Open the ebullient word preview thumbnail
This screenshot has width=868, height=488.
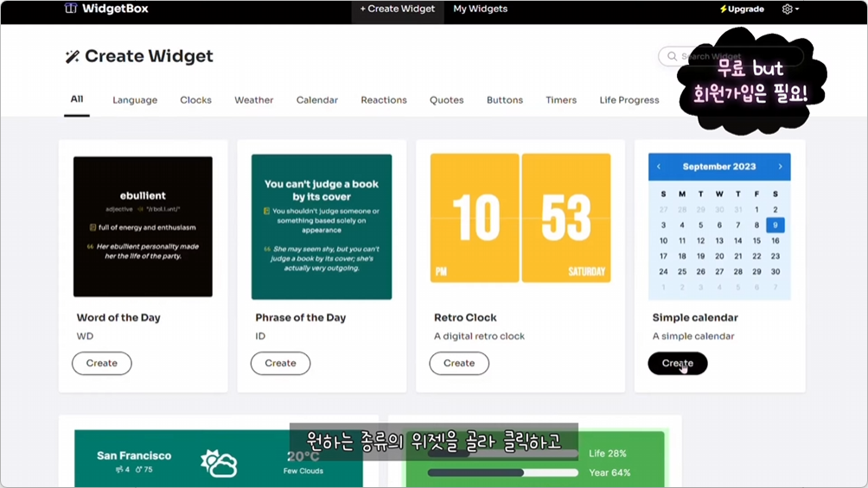point(143,226)
